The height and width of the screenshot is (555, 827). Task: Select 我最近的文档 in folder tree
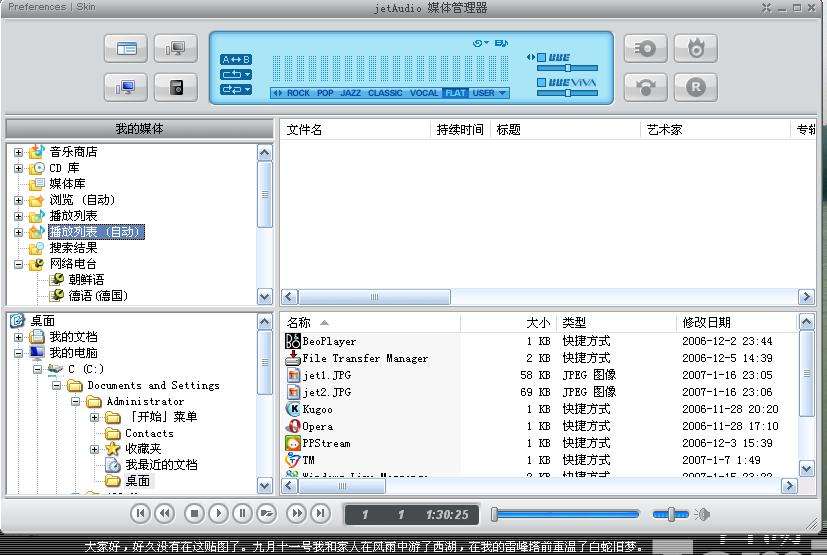[x=161, y=465]
